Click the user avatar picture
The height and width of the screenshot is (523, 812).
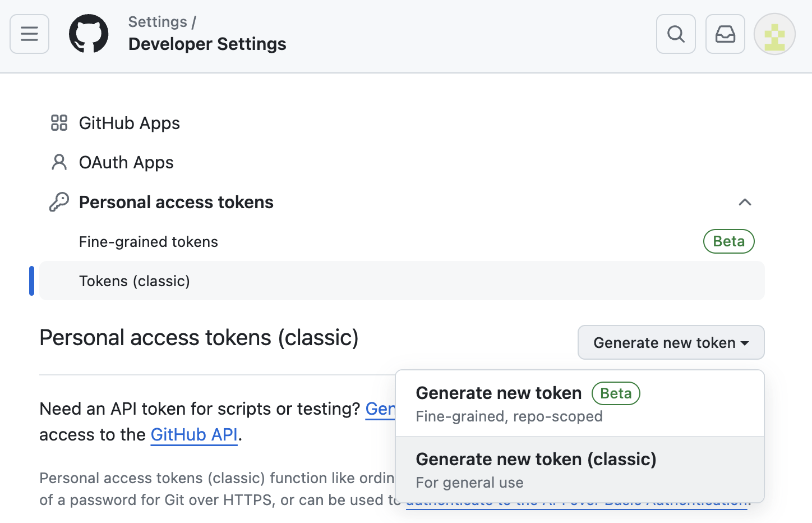point(774,34)
